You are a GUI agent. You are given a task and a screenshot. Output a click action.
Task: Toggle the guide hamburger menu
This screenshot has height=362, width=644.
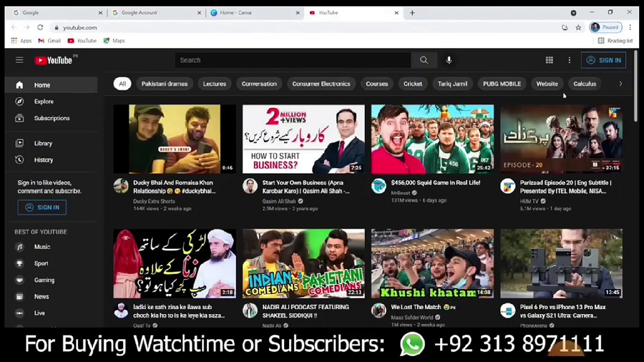(x=19, y=60)
